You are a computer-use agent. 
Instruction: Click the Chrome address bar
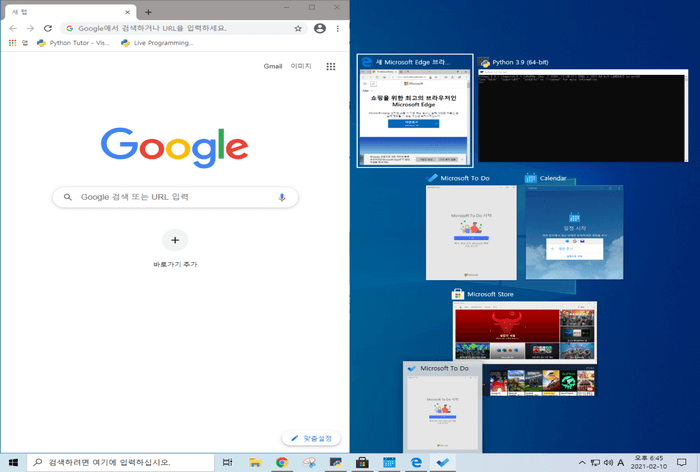pyautogui.click(x=183, y=29)
